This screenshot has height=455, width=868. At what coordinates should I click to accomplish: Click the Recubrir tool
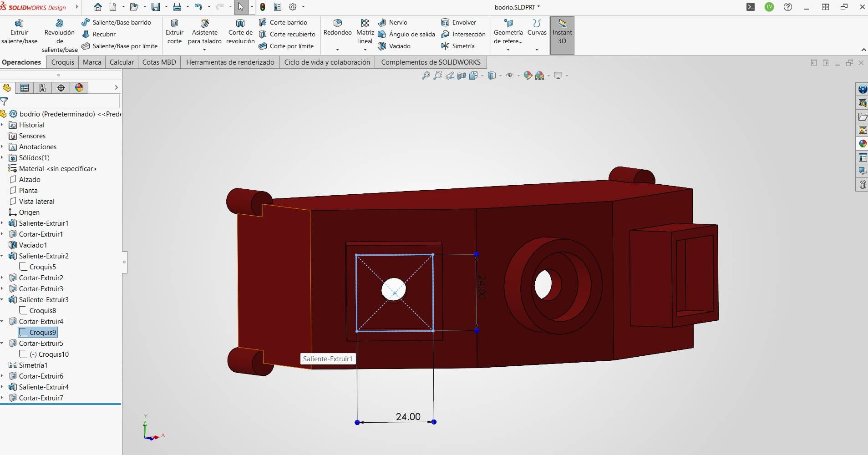99,34
